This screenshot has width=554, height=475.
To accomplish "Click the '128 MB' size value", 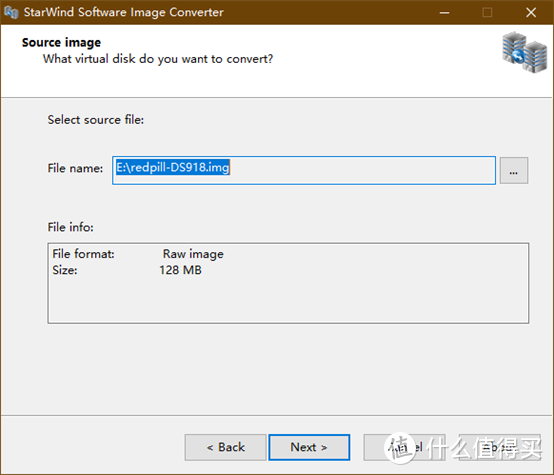I will point(180,270).
